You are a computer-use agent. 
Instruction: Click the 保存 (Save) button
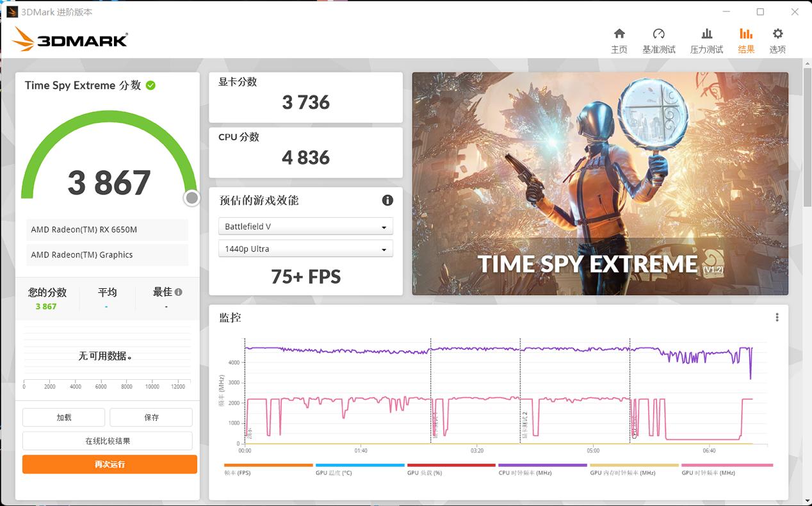point(151,418)
